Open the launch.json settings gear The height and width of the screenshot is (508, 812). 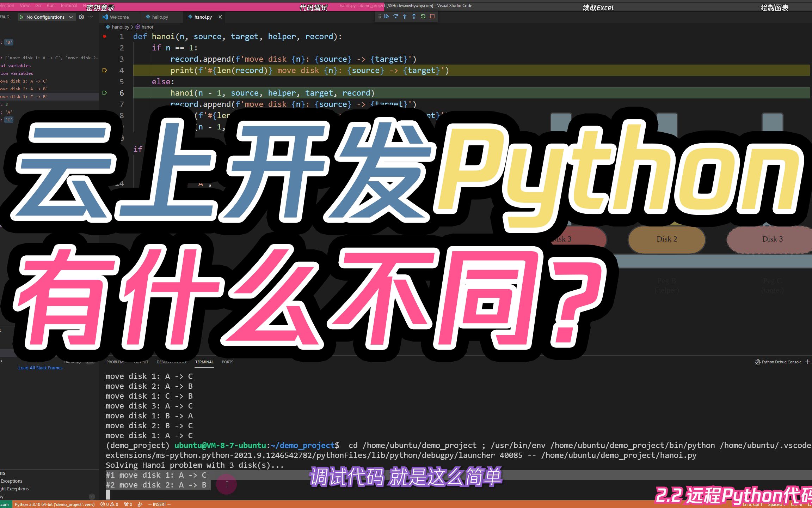coord(81,17)
